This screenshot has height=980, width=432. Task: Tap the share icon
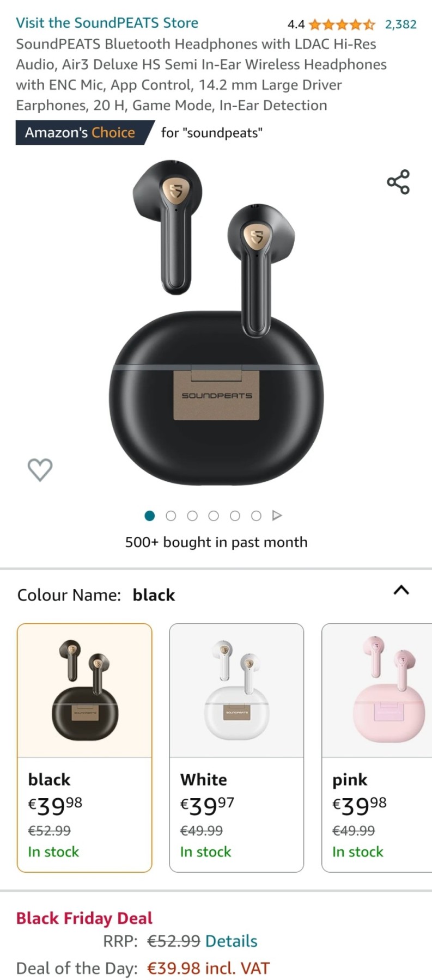tap(398, 182)
